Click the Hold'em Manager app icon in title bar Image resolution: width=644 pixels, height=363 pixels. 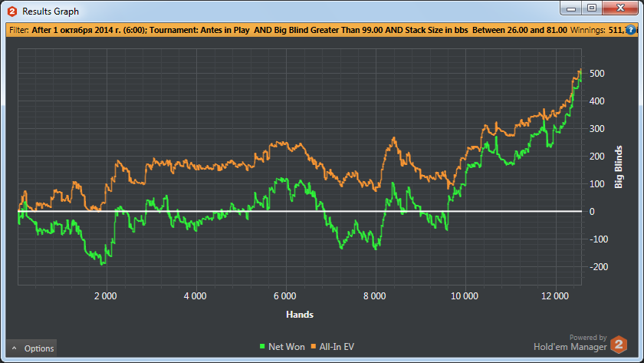pyautogui.click(x=11, y=11)
